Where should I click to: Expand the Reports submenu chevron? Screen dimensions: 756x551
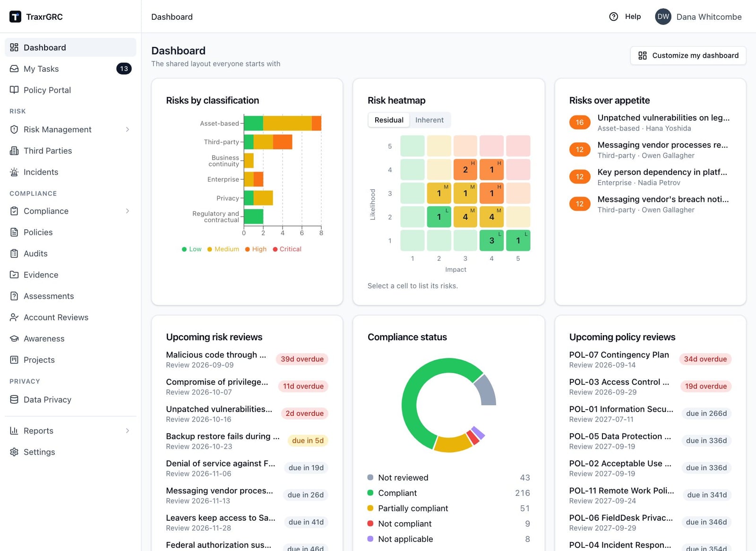128,430
